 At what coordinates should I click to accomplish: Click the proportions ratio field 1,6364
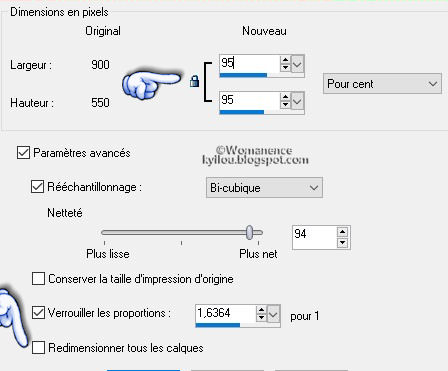point(226,313)
